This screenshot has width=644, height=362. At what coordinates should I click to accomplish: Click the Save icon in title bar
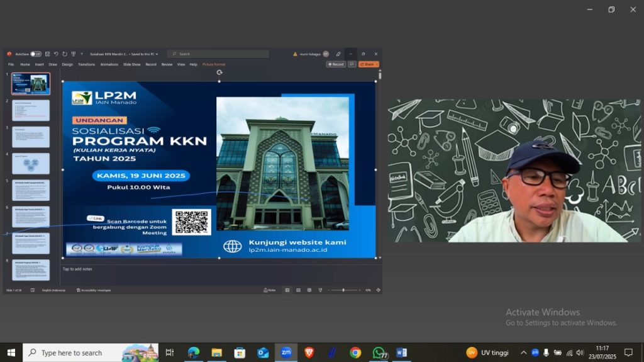[48, 54]
